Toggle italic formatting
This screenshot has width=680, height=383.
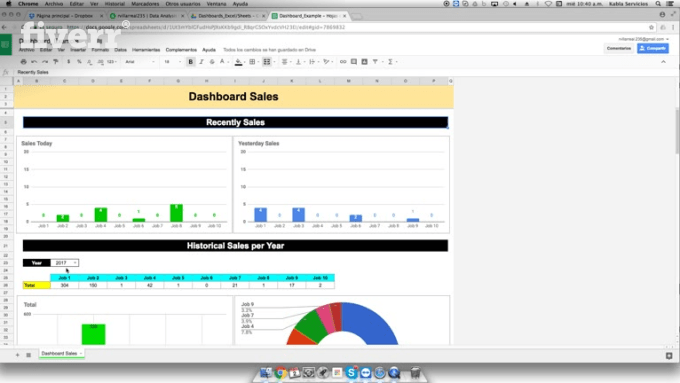[201, 62]
